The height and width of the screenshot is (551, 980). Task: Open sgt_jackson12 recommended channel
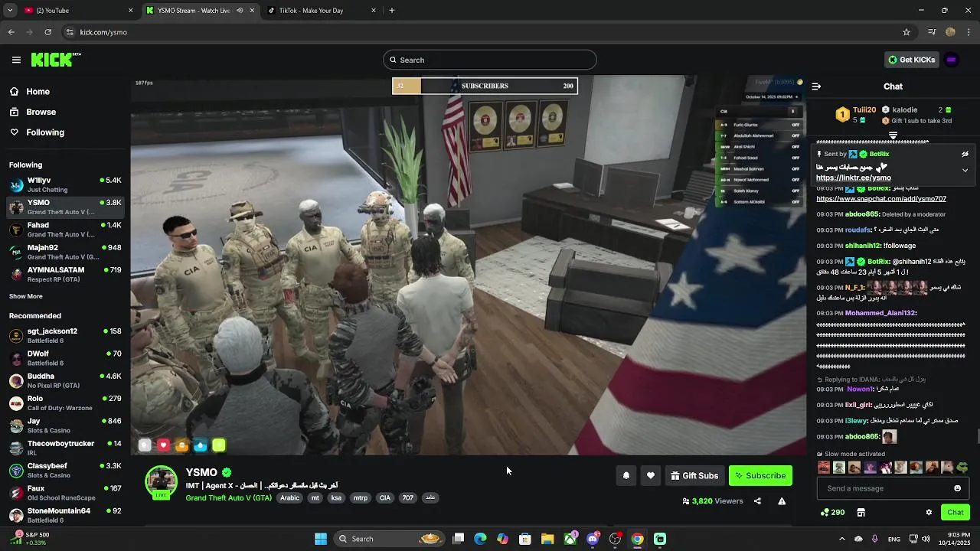tap(65, 335)
